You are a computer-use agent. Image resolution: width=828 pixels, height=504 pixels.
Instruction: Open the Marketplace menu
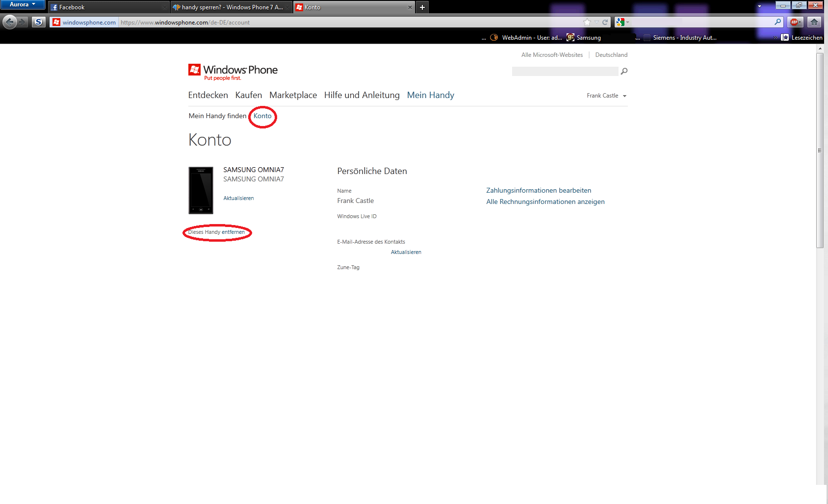coord(293,95)
